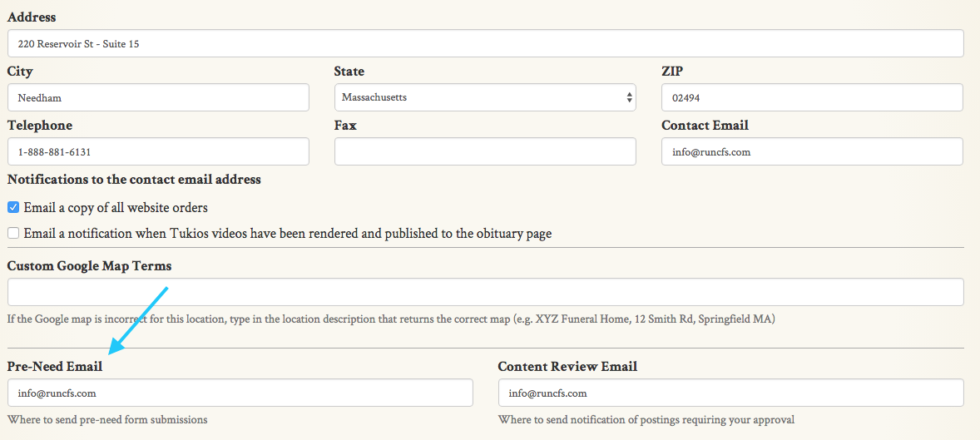Click the Notifications to contact email heading
Viewport: 980px width, 440px height.
coord(134,179)
